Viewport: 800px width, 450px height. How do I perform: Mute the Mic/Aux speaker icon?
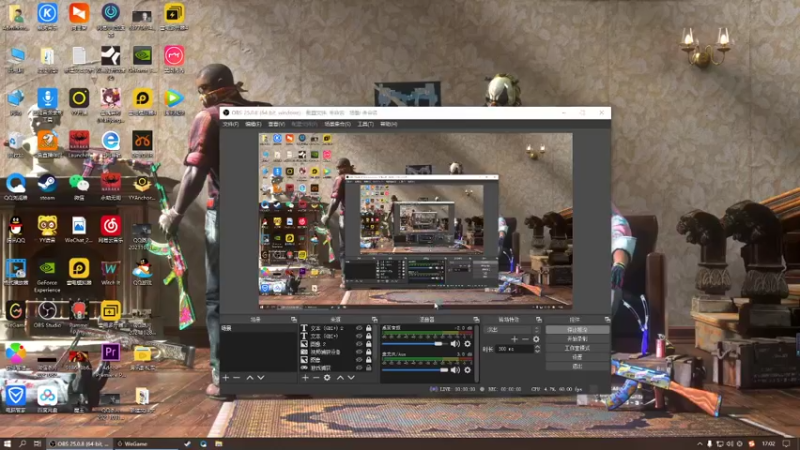pos(455,370)
